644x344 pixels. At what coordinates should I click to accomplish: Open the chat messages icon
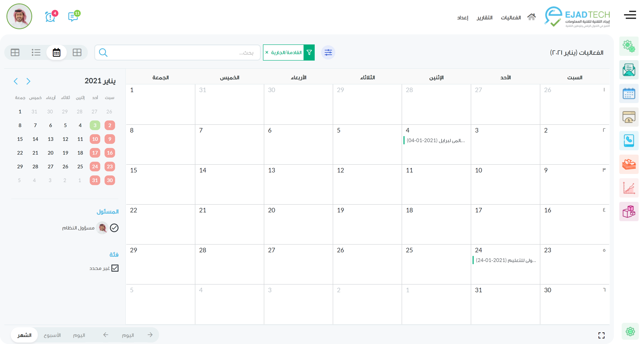[x=73, y=17]
